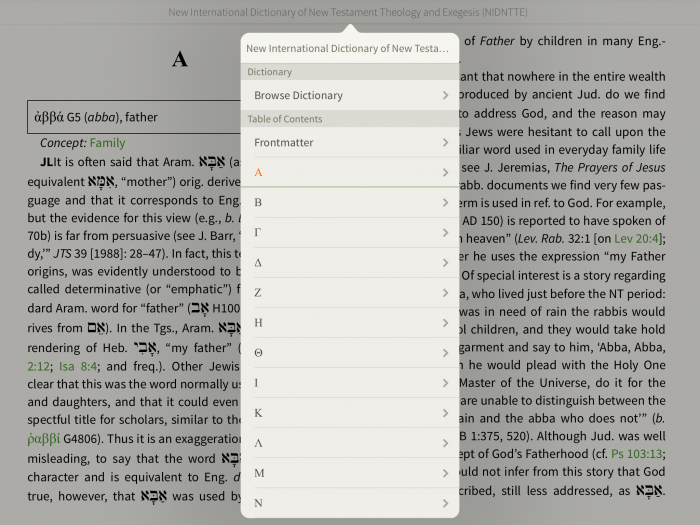Tap the ἀββά G5 entry heading box
Image resolution: width=700 pixels, height=525 pixels.
coord(134,117)
